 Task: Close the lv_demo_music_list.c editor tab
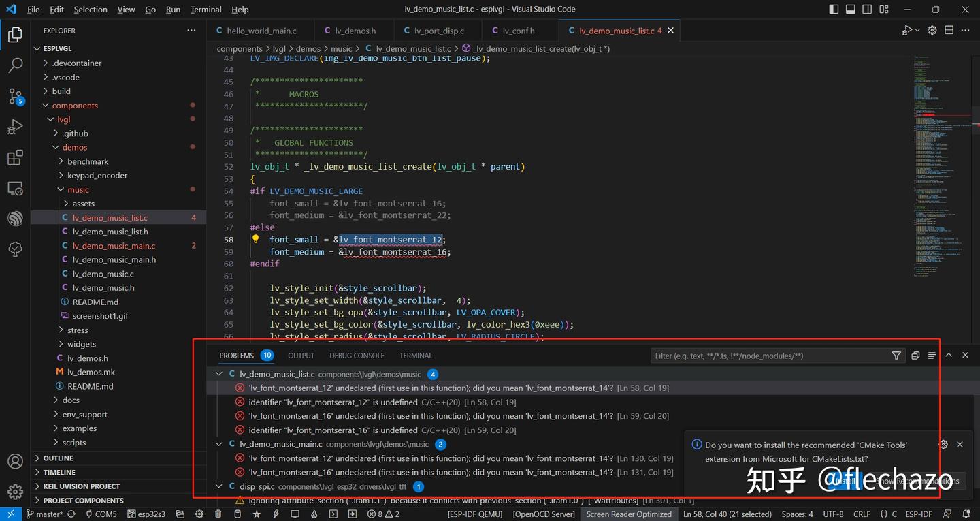670,31
